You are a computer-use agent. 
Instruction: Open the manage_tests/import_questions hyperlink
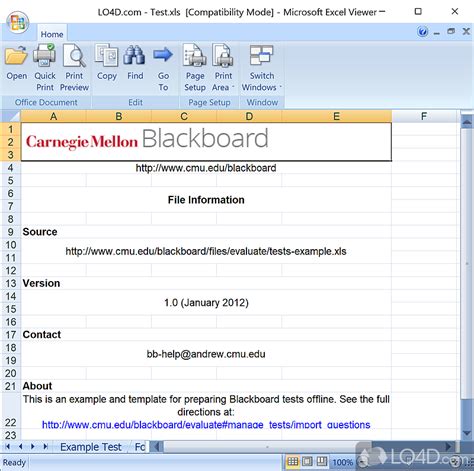[206, 425]
